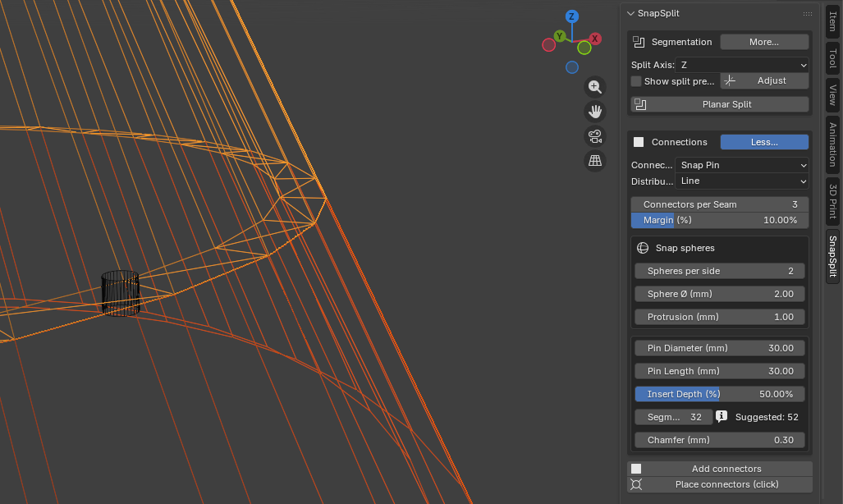Open the Line distribution dropdown
Screen dimensions: 843x504
coord(743,181)
